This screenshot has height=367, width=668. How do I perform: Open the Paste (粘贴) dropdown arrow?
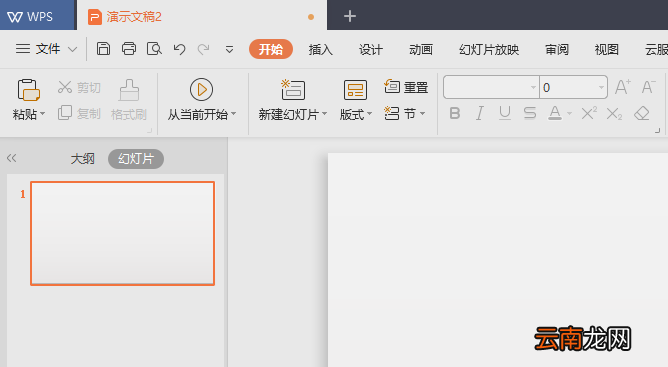tap(42, 114)
